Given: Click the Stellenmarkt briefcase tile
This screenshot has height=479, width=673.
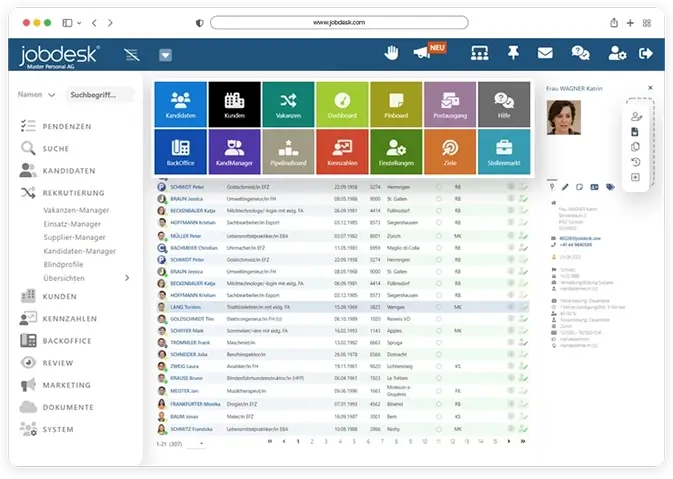Looking at the screenshot, I should [x=504, y=152].
